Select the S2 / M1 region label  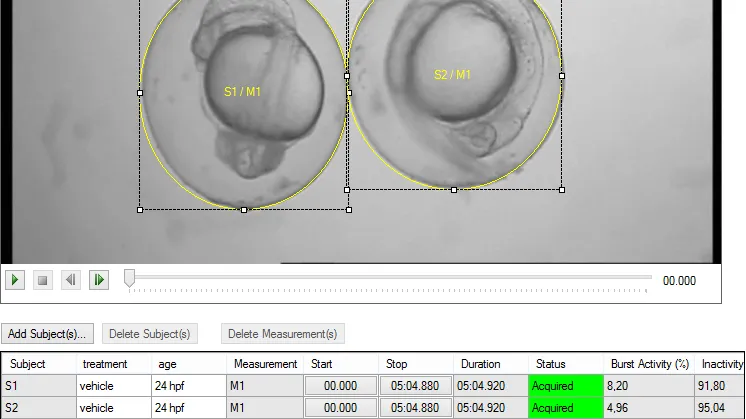452,75
